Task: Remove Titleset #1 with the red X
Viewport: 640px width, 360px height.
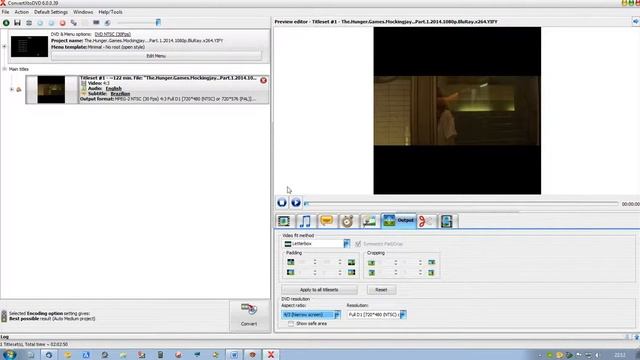Action: pos(263,80)
